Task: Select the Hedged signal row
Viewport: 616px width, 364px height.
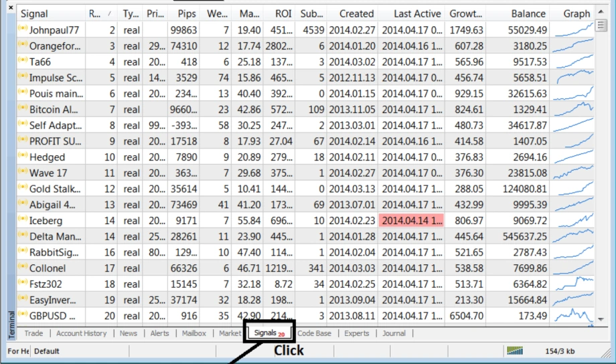Action: [x=47, y=157]
